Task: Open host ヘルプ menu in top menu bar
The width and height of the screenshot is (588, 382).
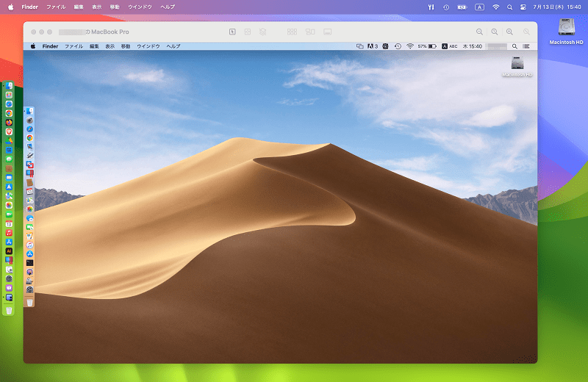Action: tap(168, 7)
